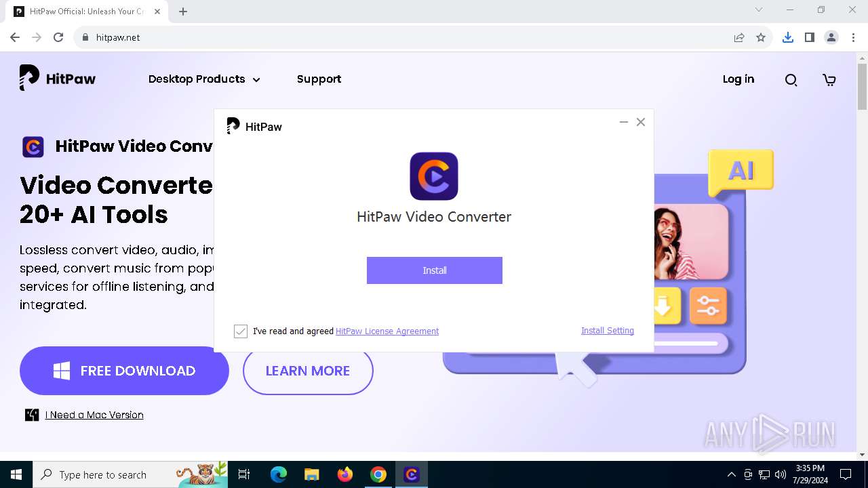Click the FREE DOWNLOAD button

124,371
